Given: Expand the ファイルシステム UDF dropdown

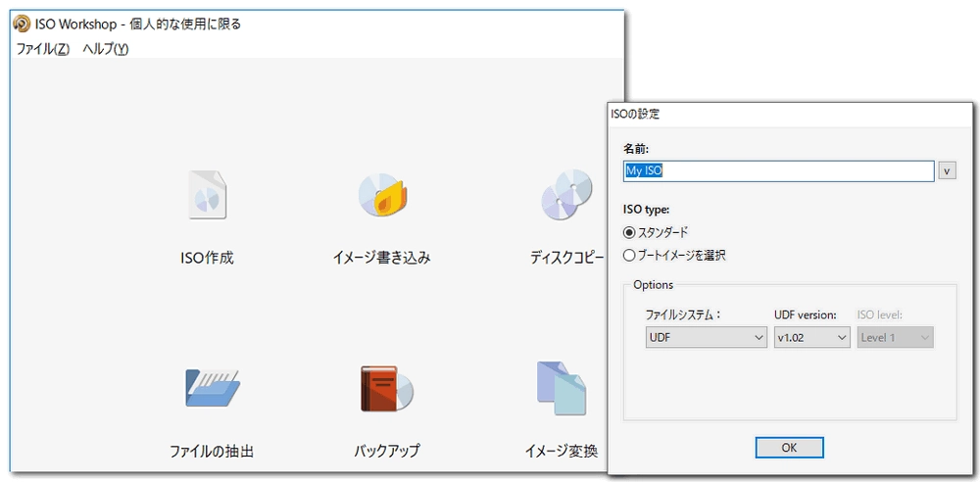Looking at the screenshot, I should tap(706, 337).
